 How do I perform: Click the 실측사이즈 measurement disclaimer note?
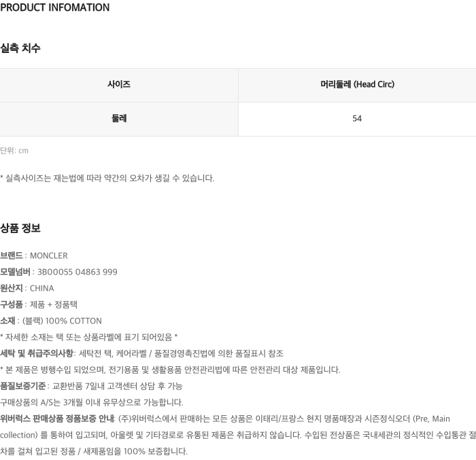pyautogui.click(x=107, y=179)
